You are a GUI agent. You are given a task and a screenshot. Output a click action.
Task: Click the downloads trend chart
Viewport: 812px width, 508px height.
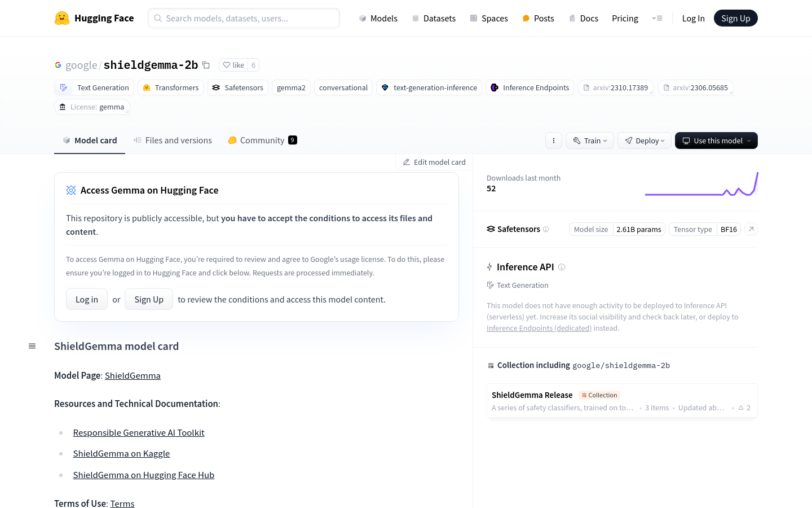[x=701, y=184]
